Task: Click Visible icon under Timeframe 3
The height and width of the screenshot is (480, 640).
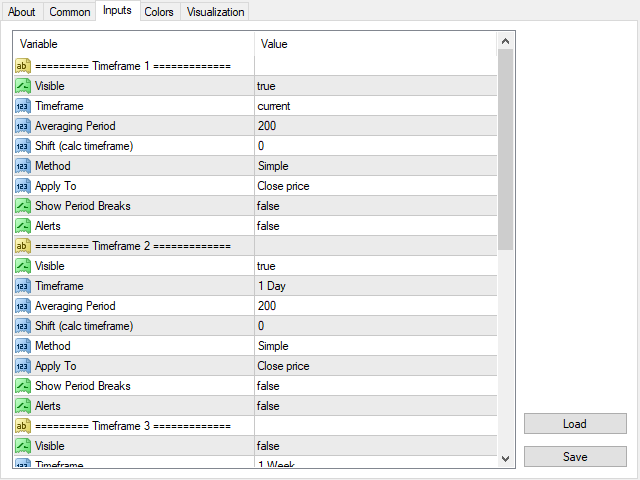Action: 23,446
